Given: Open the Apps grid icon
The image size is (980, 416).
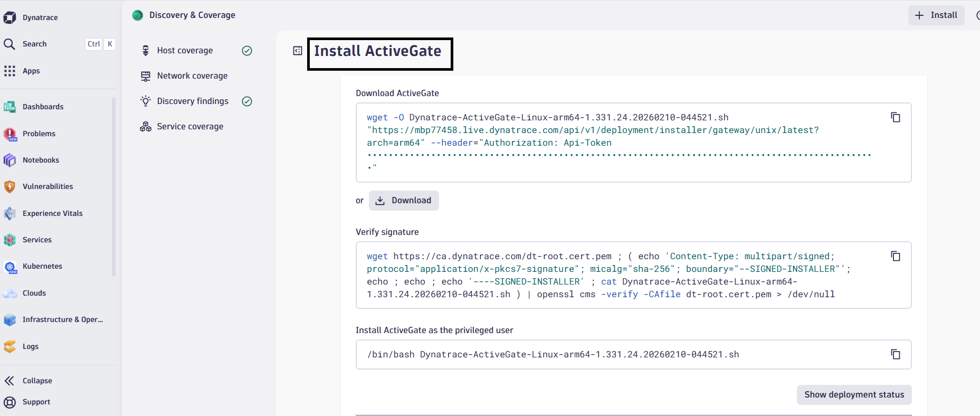Looking at the screenshot, I should pyautogui.click(x=9, y=71).
